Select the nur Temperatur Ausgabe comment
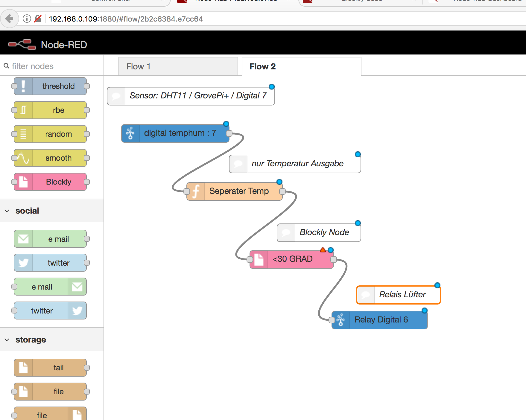The height and width of the screenshot is (420, 526). [295, 164]
